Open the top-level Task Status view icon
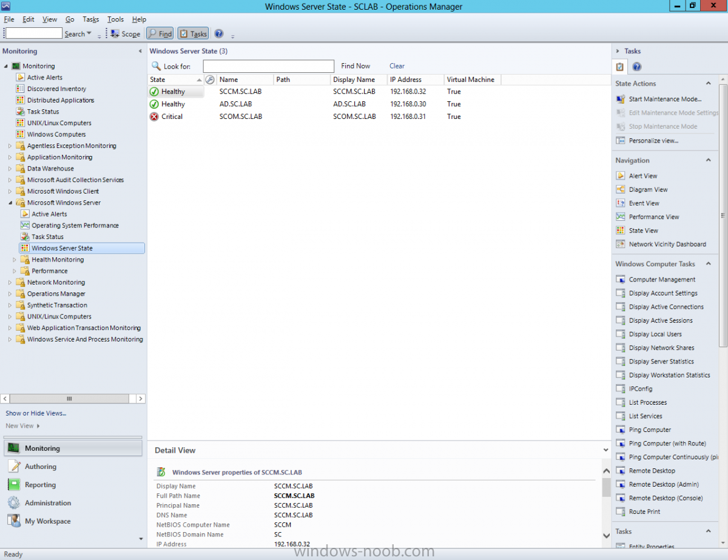This screenshot has width=728, height=560. click(x=21, y=112)
